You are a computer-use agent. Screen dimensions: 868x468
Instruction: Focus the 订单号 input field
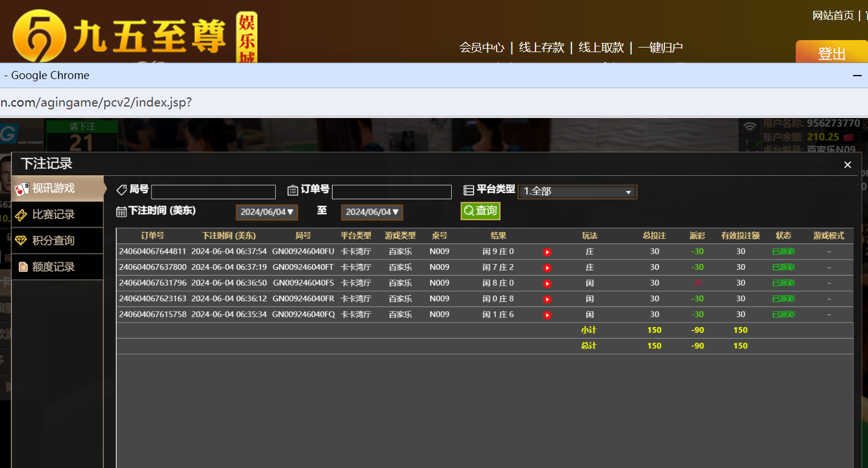point(392,192)
